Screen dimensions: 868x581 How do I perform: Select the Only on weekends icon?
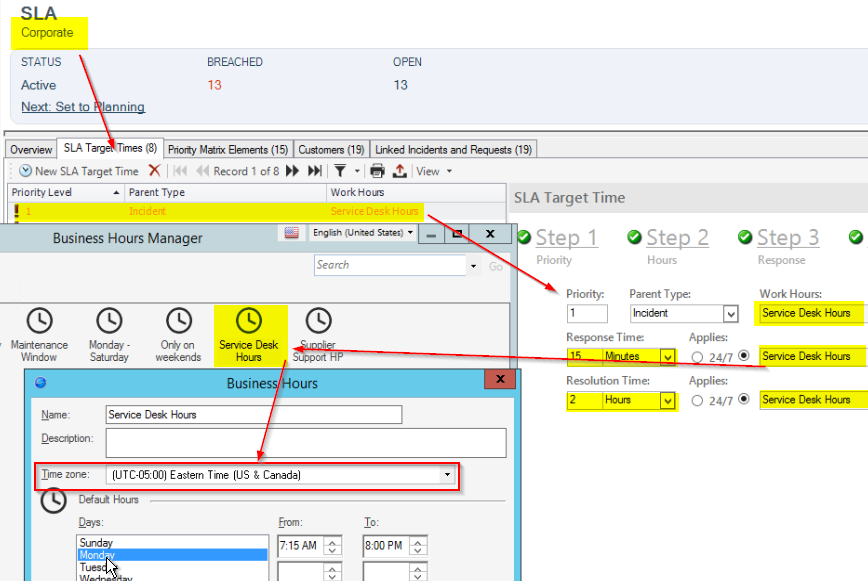click(179, 322)
